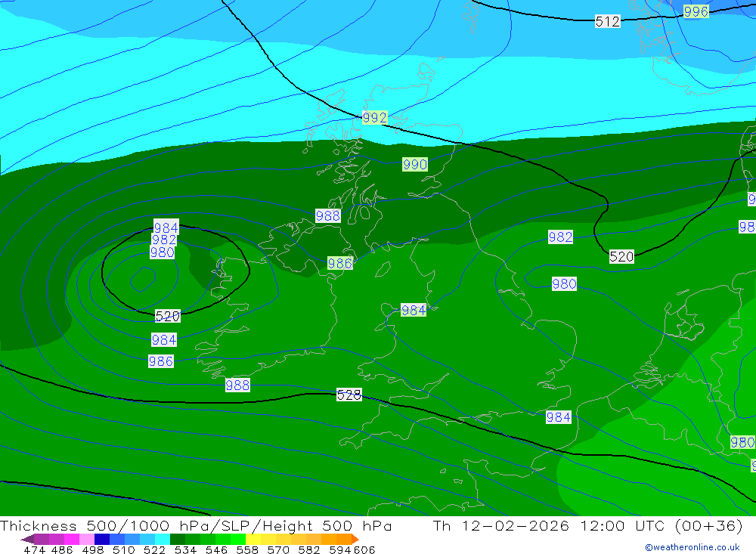Click the purple left arrow of legend
The width and height of the screenshot is (756, 554).
click(27, 539)
